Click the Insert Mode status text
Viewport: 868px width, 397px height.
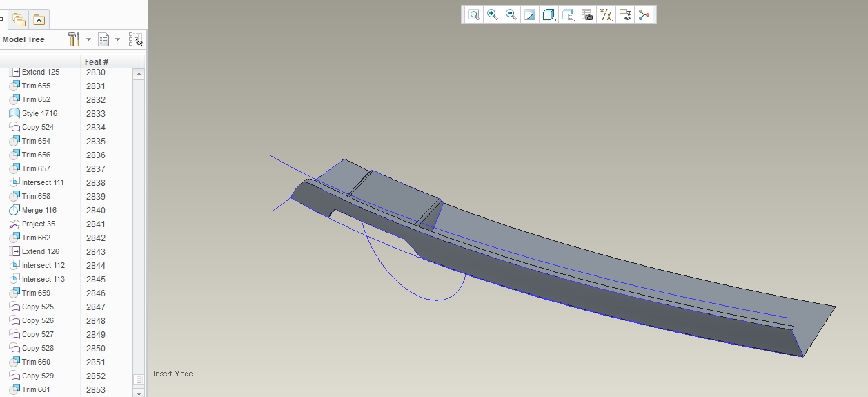click(173, 374)
